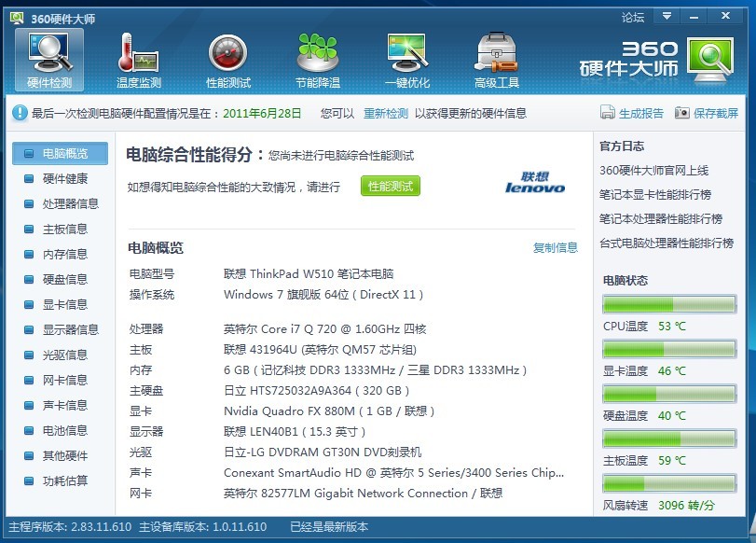Screen dimensions: 756x543
Task: Click the 已经是最新版本 status text
Action: click(329, 526)
